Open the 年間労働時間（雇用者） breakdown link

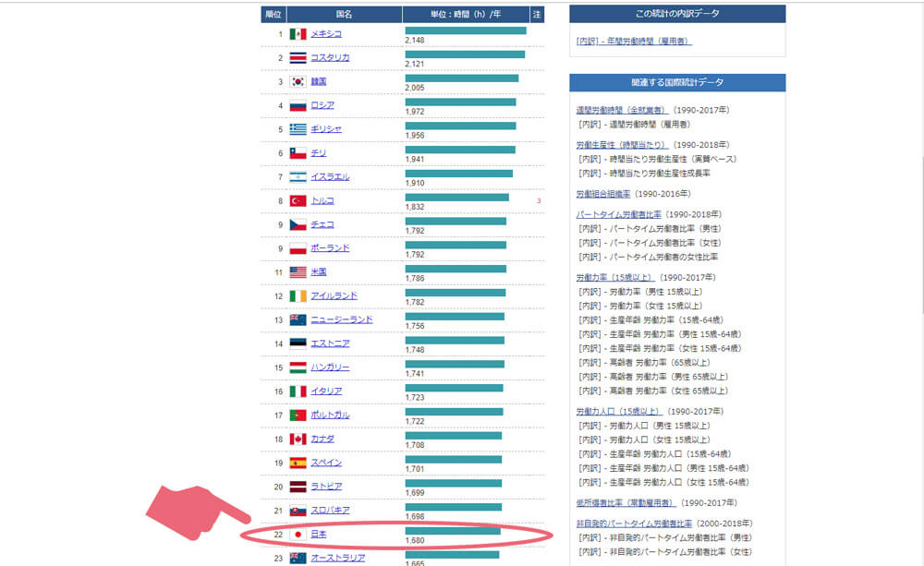click(x=633, y=42)
